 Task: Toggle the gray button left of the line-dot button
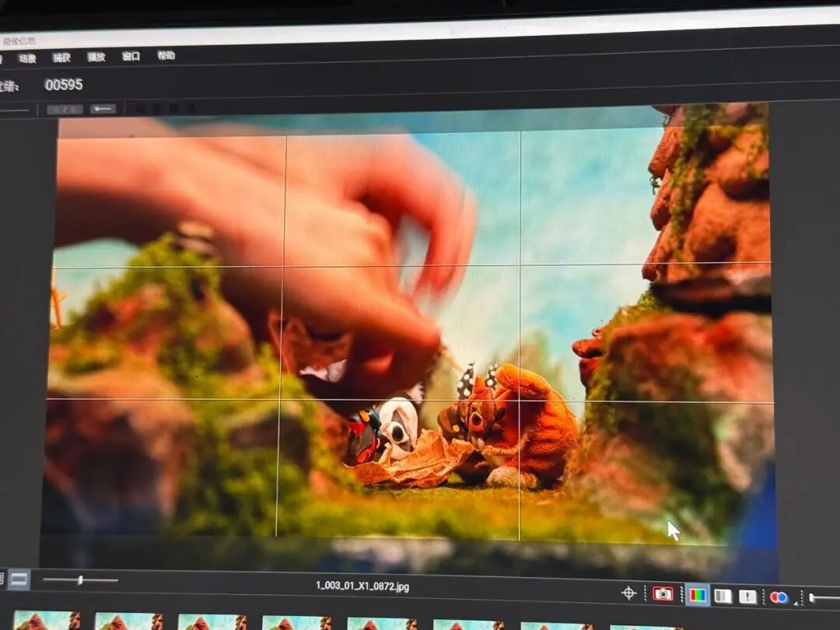65,110
